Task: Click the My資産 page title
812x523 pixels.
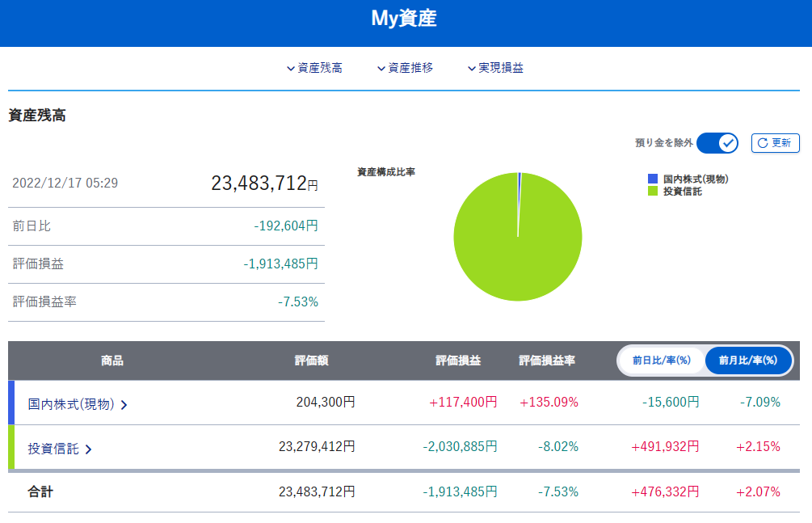Action: tap(404, 18)
